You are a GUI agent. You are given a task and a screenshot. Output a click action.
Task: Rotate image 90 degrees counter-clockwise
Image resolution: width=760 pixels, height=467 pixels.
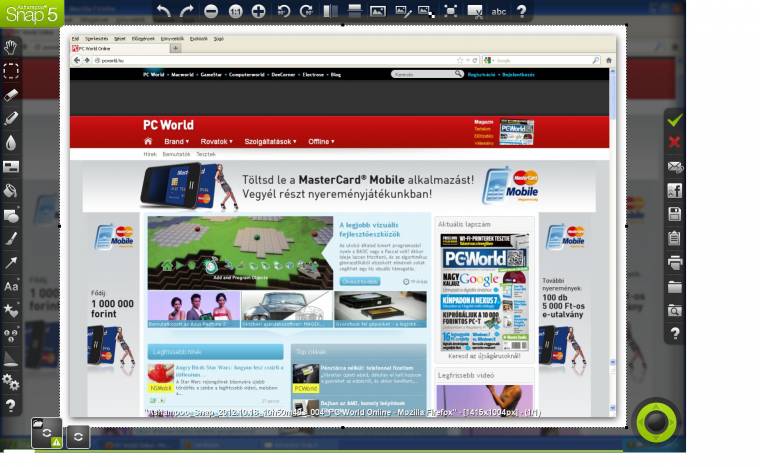click(283, 11)
